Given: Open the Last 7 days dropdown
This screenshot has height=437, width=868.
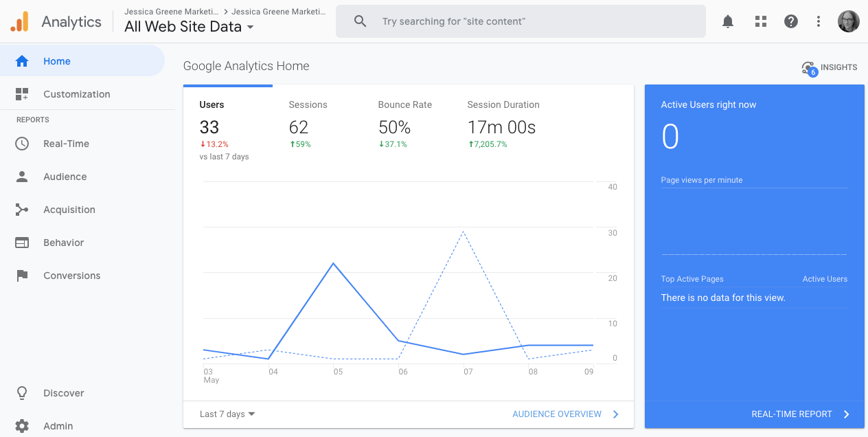Looking at the screenshot, I should point(227,414).
